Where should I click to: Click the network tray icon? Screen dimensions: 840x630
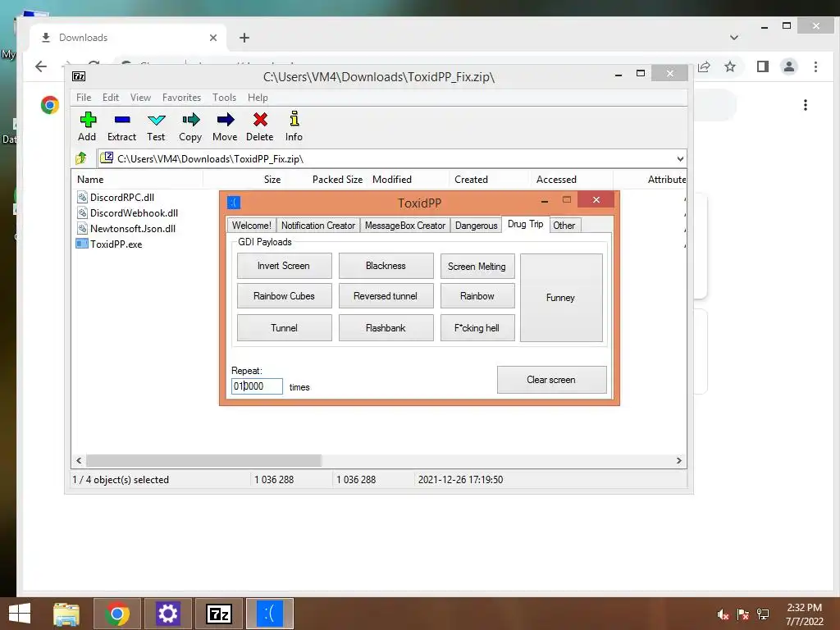pos(763,614)
